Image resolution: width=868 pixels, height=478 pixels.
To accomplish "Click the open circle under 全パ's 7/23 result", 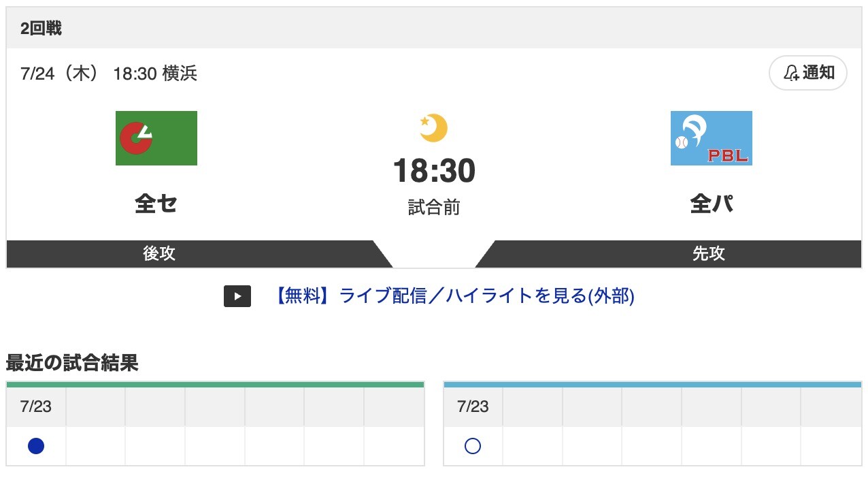I will tap(473, 445).
